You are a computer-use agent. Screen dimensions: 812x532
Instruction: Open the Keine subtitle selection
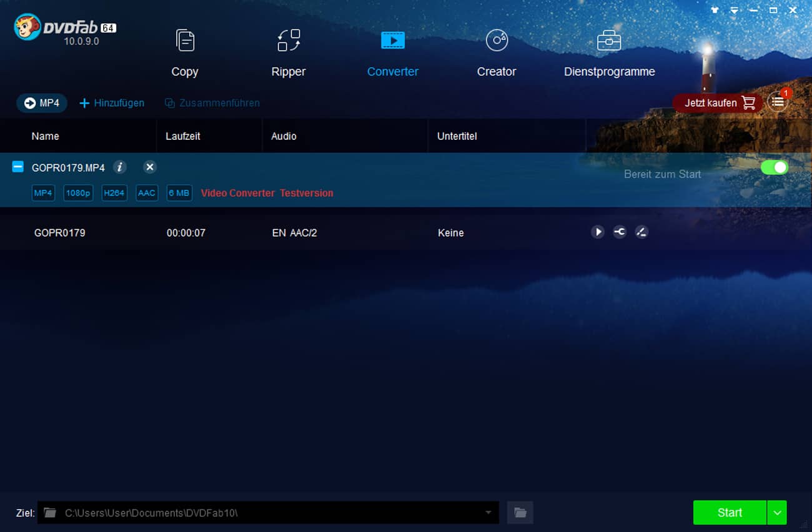point(451,233)
